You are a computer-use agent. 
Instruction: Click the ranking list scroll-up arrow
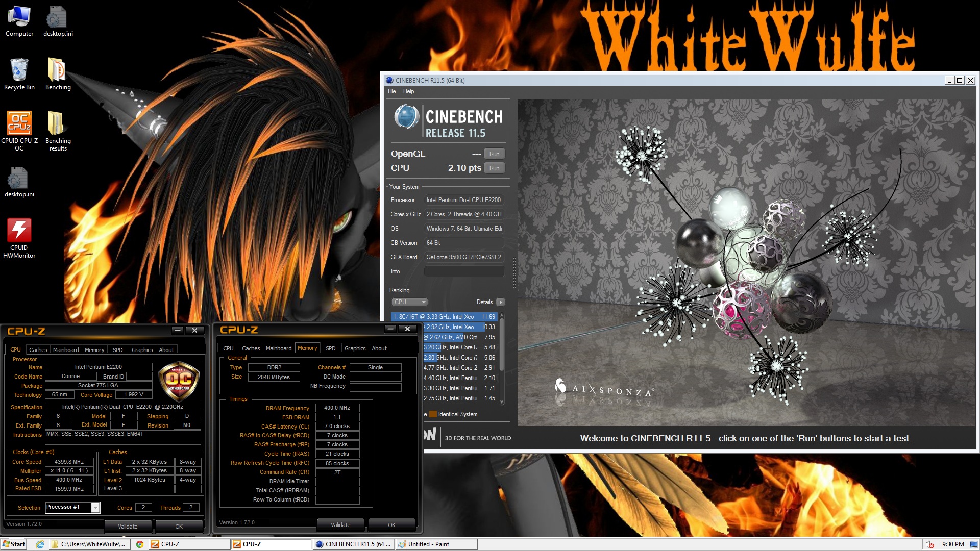click(502, 315)
